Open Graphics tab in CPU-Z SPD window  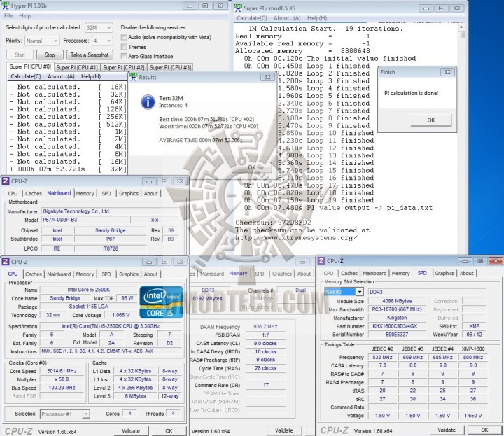click(444, 273)
